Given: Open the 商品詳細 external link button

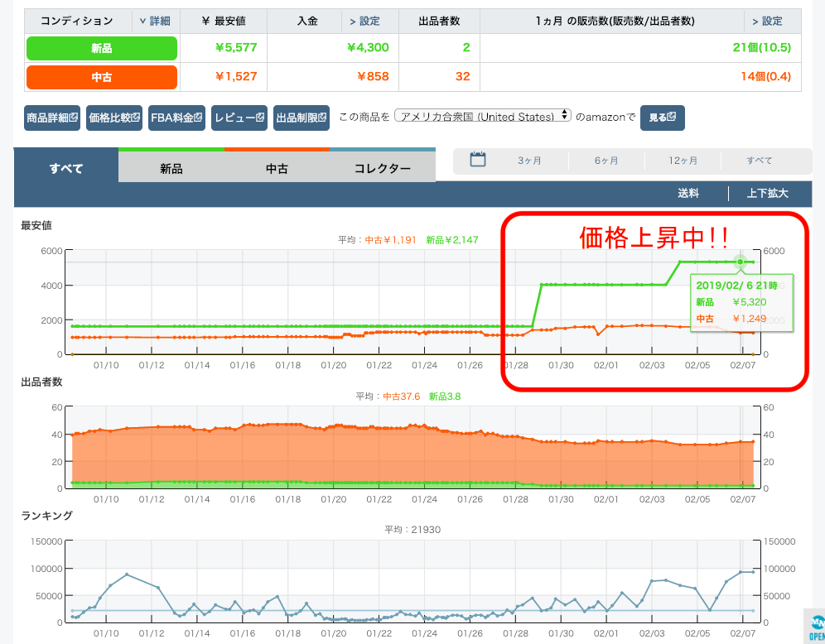Looking at the screenshot, I should [52, 118].
